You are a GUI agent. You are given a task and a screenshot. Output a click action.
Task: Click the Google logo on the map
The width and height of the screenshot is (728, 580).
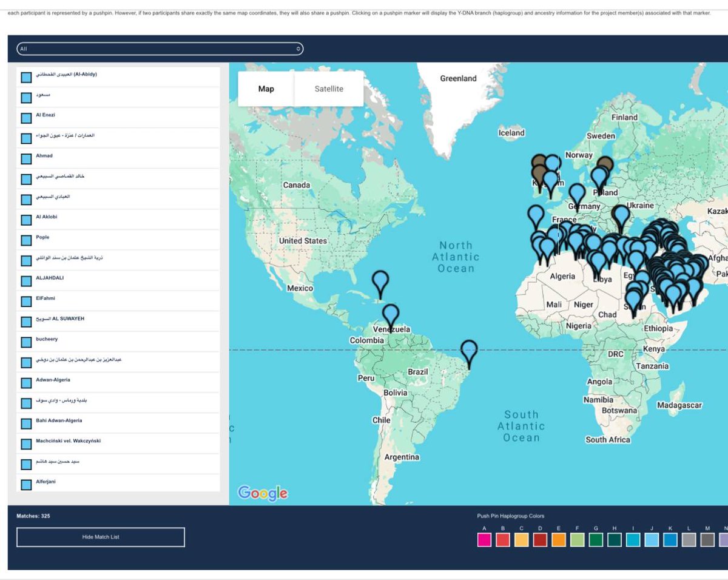coord(263,493)
